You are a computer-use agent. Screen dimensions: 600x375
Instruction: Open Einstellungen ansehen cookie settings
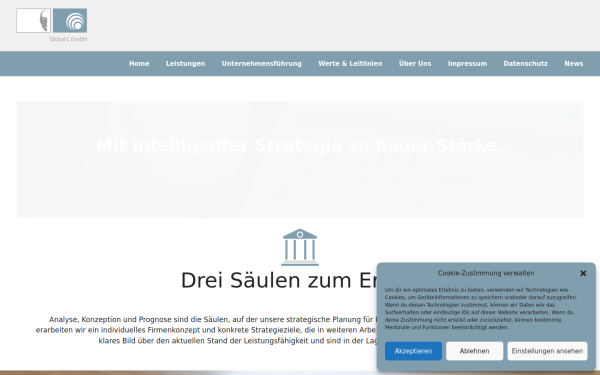(547, 351)
